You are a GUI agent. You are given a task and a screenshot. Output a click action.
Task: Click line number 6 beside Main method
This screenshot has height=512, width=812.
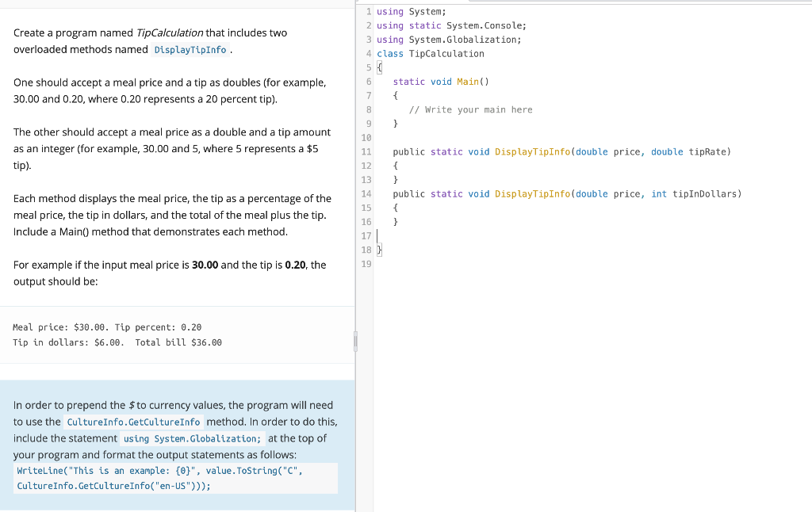tap(368, 82)
